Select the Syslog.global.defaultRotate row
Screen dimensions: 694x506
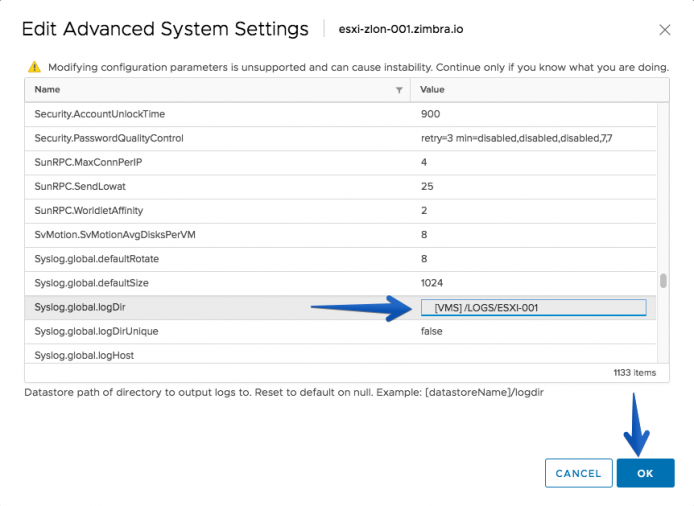click(x=340, y=259)
